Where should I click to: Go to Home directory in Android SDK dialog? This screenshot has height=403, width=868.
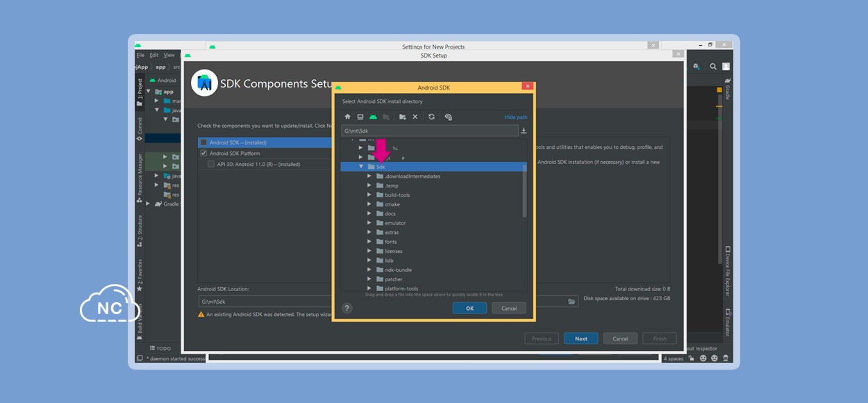pos(348,117)
